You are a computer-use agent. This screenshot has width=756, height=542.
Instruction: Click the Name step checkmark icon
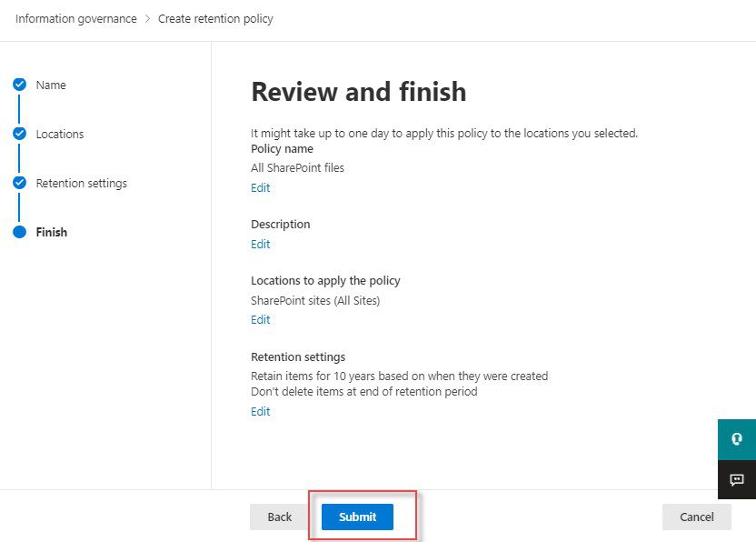tap(19, 85)
